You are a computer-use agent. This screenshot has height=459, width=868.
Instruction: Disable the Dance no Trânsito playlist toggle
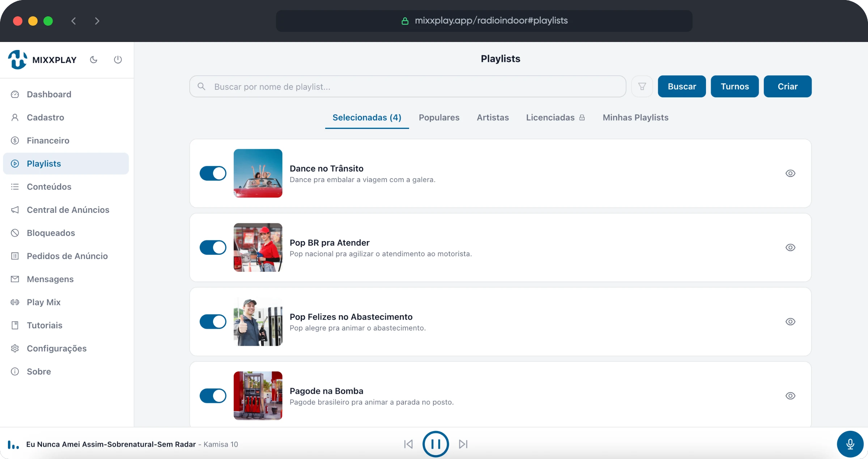[x=213, y=173]
